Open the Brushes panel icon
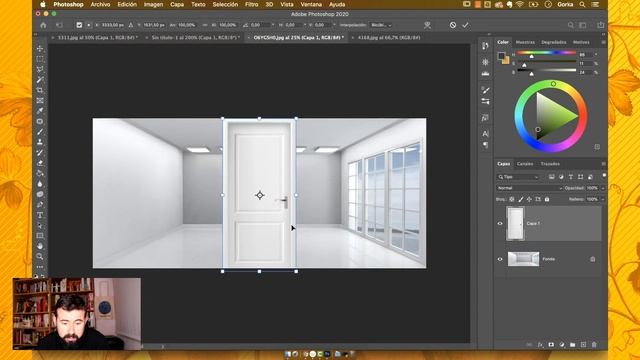Viewport: 640px width, 360px height. click(485, 90)
